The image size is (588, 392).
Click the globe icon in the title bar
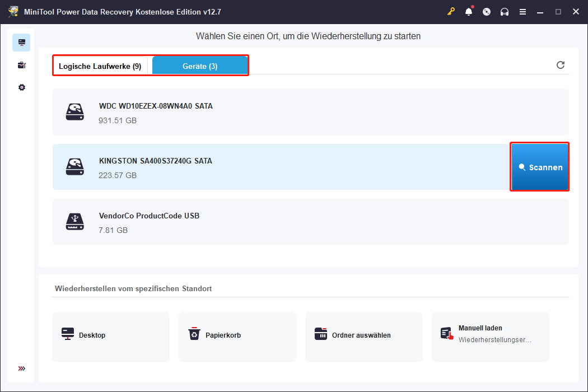(x=487, y=11)
